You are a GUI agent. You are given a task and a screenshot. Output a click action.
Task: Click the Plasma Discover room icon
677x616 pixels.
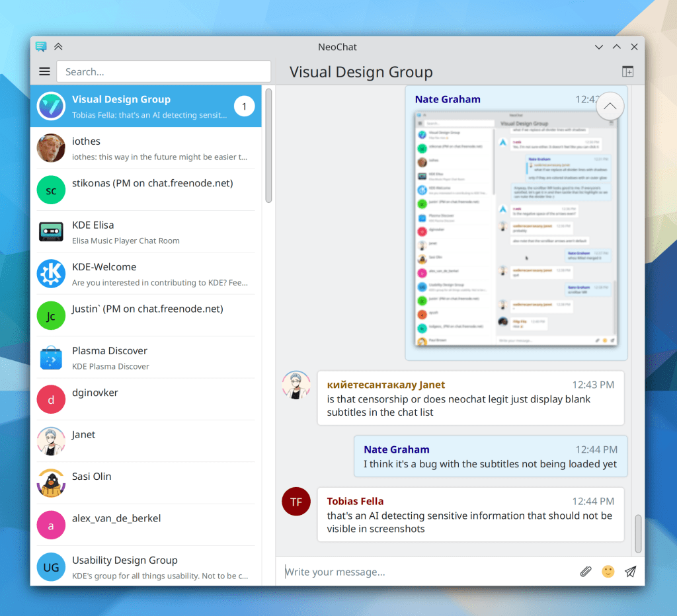(51, 358)
